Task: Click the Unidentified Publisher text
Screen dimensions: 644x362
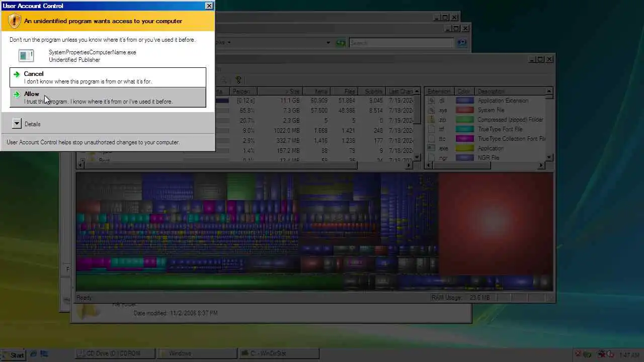Action: pos(74,60)
